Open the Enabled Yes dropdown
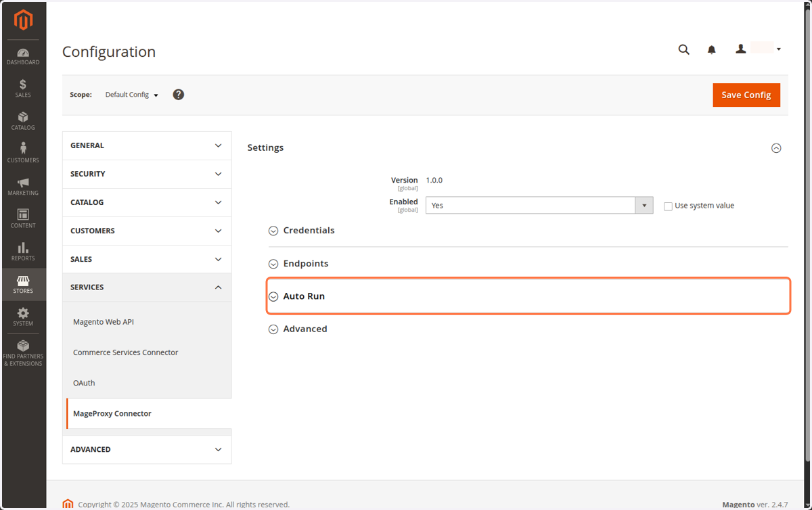This screenshot has height=510, width=812. coord(539,205)
